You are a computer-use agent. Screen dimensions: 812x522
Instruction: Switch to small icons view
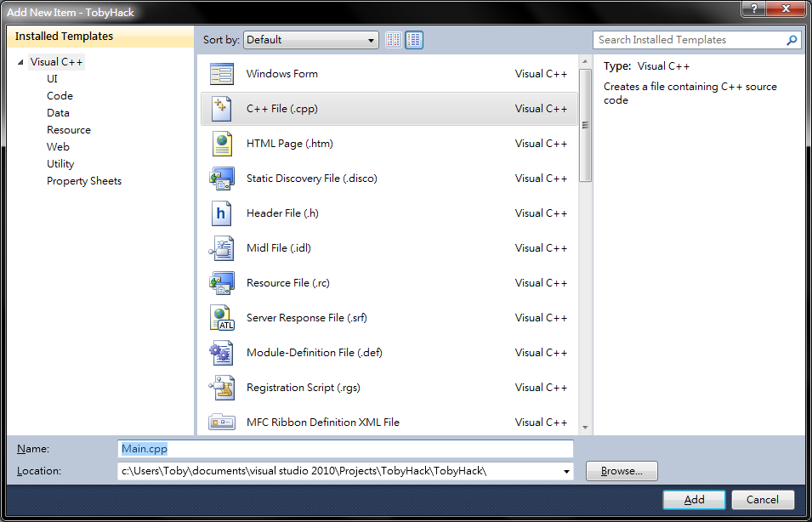(394, 40)
